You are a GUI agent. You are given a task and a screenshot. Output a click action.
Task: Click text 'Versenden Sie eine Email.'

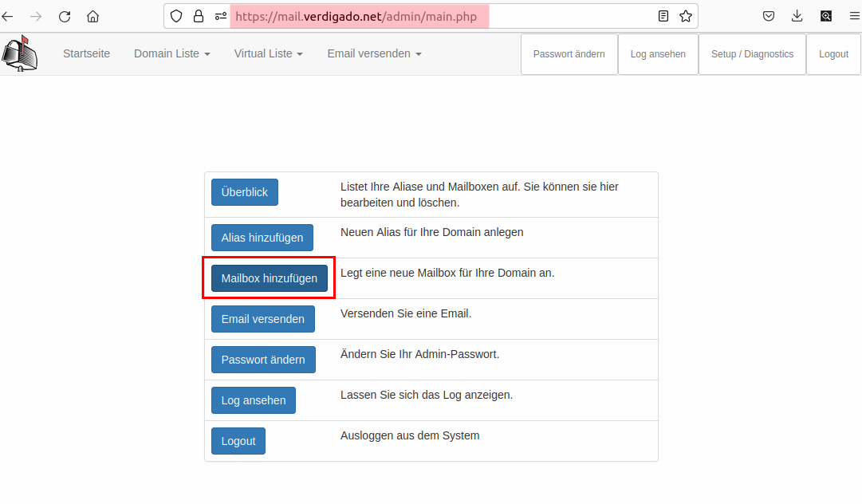406,314
